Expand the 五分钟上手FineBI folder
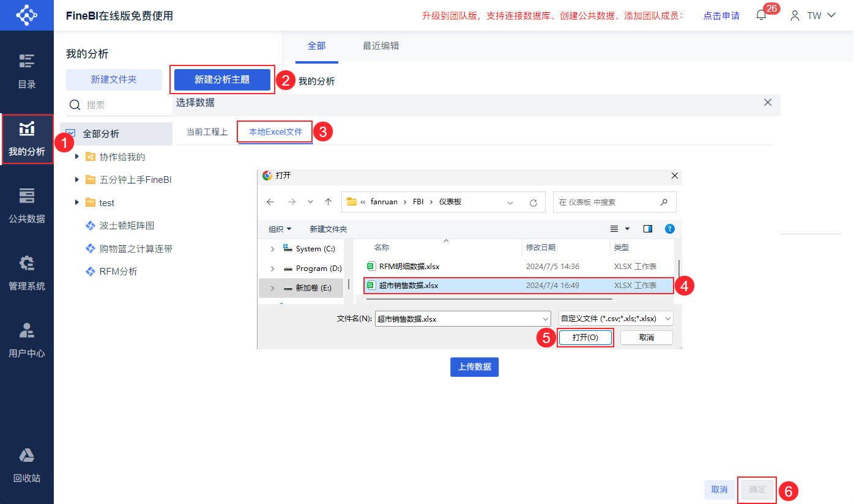 click(77, 180)
